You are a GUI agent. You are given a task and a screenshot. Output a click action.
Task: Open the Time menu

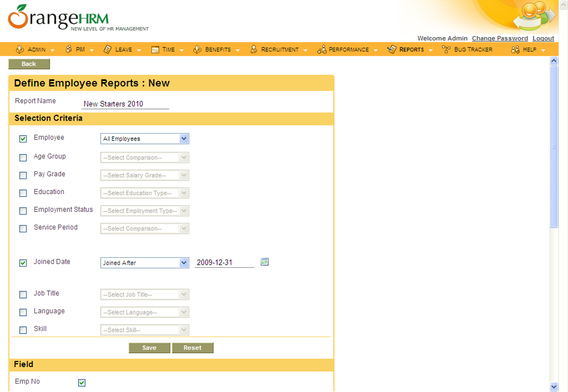coord(169,50)
